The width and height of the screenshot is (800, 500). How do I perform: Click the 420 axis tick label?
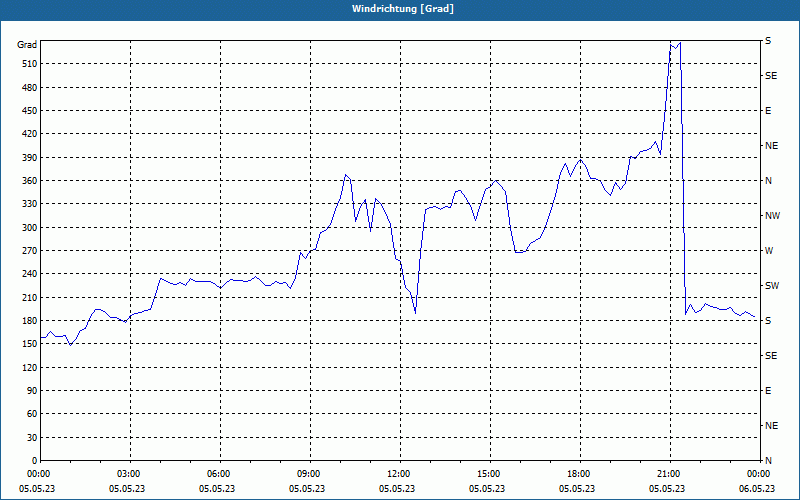pos(30,134)
